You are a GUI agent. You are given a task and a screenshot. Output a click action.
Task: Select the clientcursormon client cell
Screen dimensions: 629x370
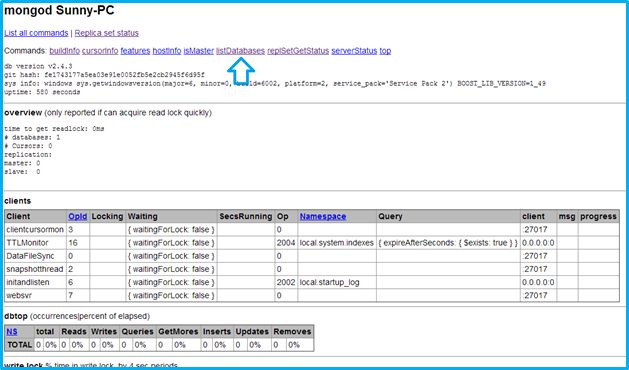click(x=35, y=230)
